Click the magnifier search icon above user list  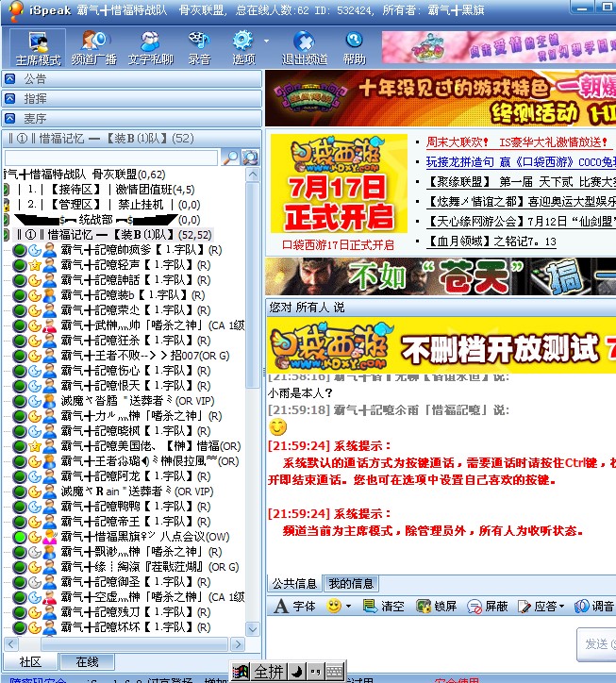(x=230, y=158)
